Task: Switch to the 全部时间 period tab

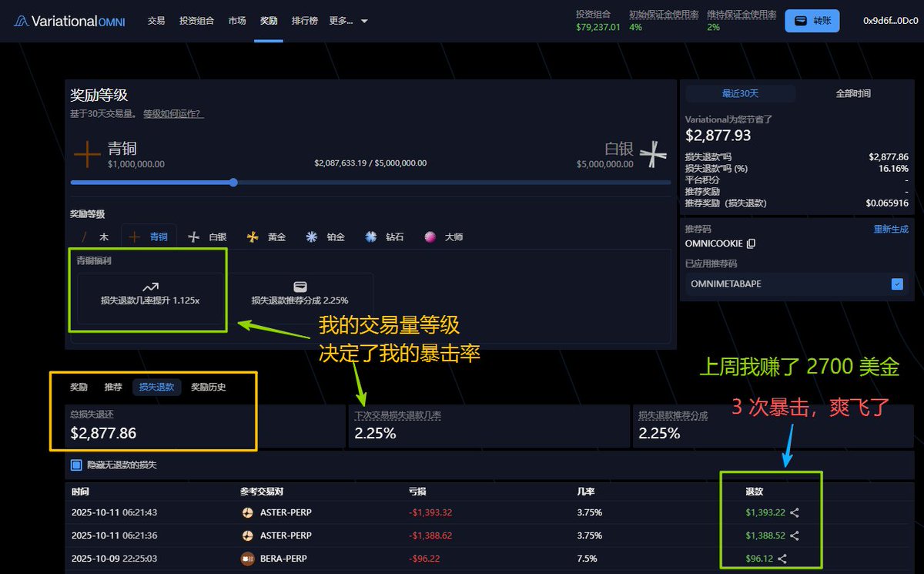Action: click(853, 93)
